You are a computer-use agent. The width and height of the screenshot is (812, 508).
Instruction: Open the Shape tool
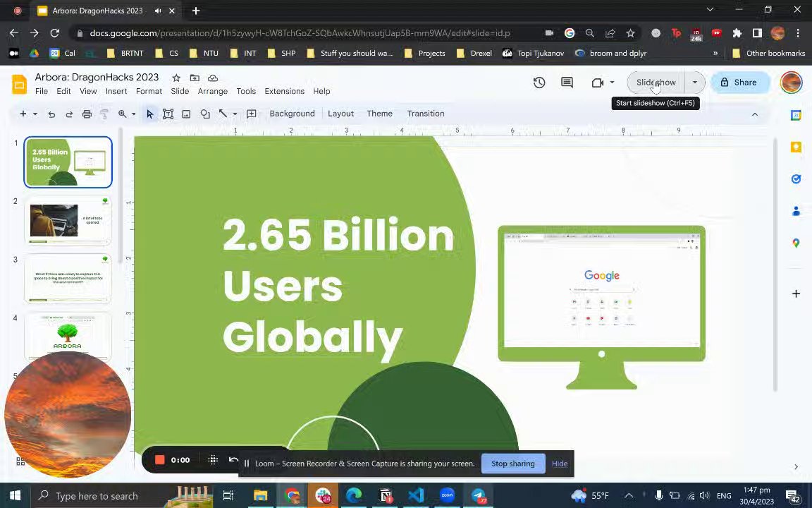(205, 114)
